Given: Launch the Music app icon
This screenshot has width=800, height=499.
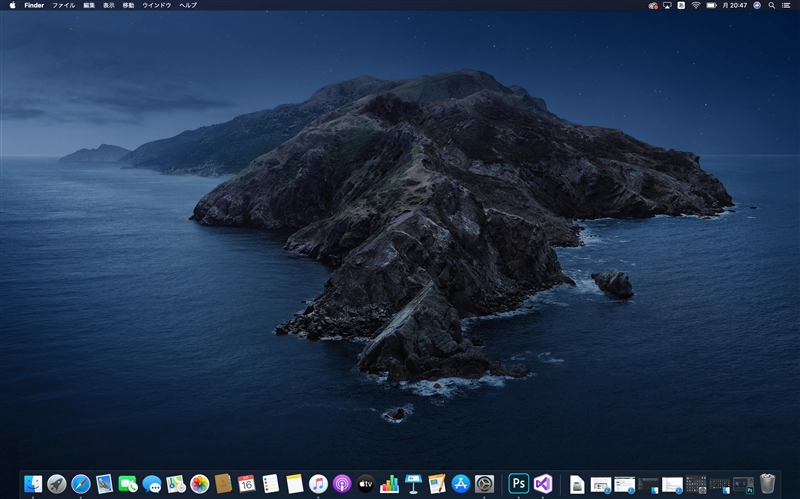Looking at the screenshot, I should [x=318, y=484].
